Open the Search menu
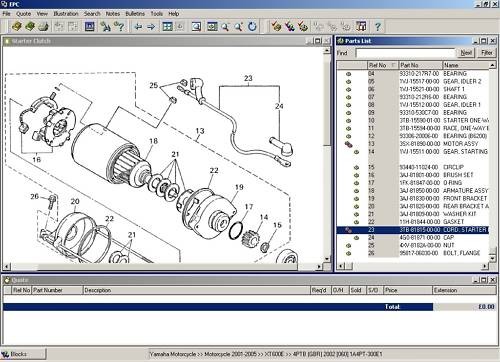 92,14
